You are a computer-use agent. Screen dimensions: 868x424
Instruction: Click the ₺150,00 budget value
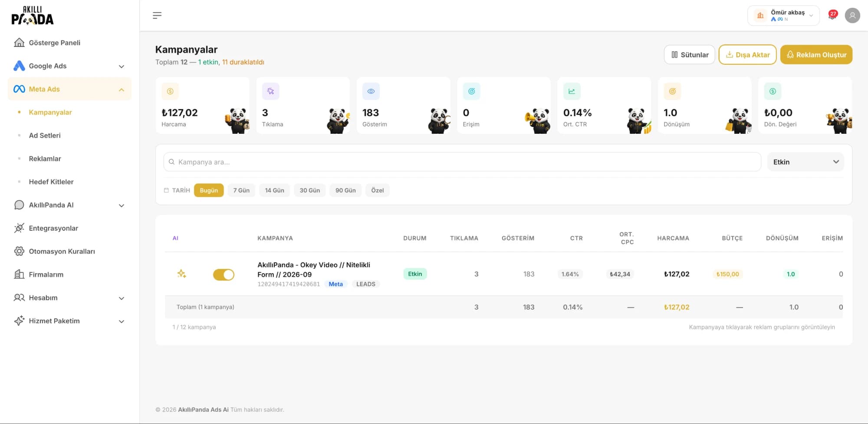[x=728, y=274]
